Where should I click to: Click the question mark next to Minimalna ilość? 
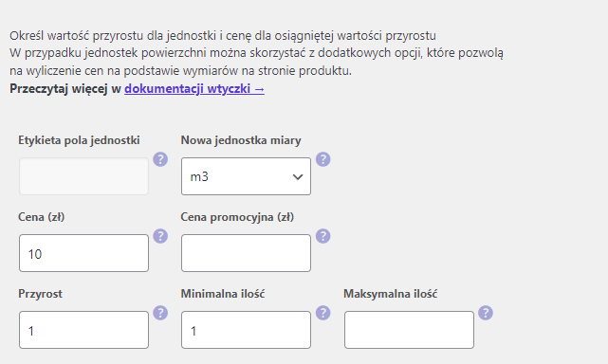[323, 313]
